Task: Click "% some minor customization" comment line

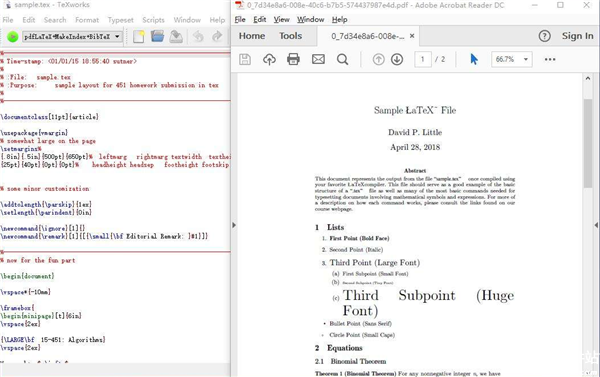Action: tap(44, 189)
